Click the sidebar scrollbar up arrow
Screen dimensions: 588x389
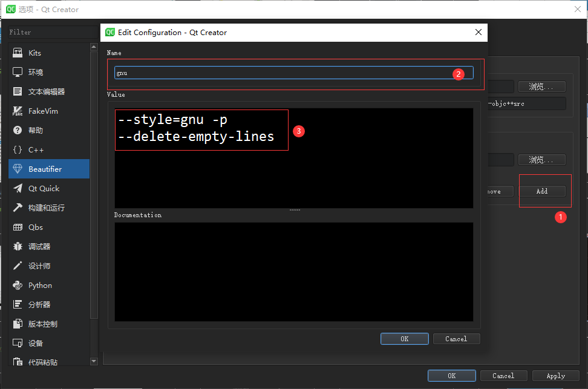point(94,47)
